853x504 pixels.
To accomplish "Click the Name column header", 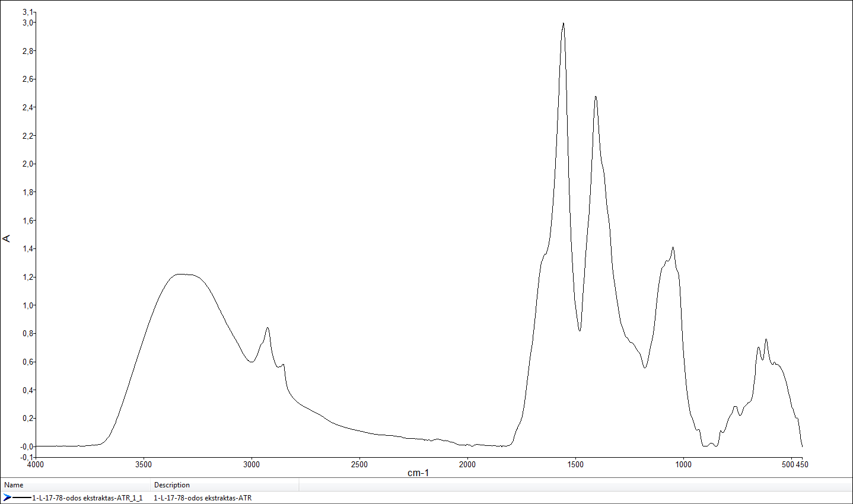I will pos(14,485).
